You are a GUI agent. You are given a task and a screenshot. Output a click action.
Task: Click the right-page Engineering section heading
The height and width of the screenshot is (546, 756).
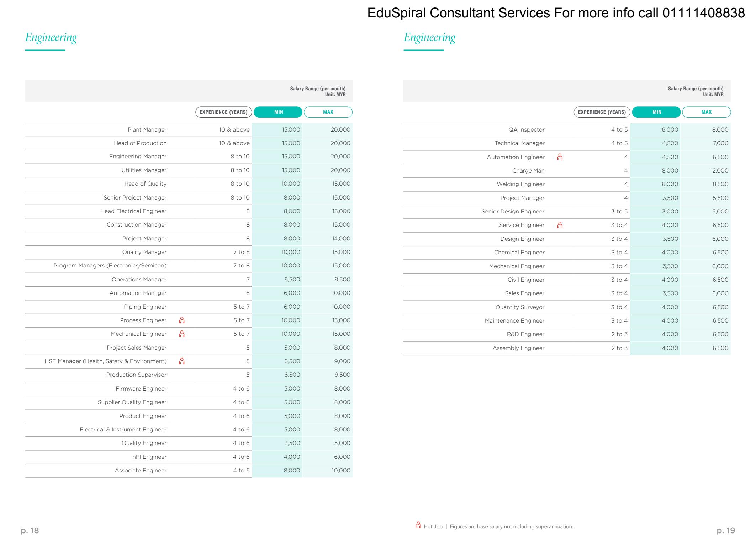pos(429,38)
